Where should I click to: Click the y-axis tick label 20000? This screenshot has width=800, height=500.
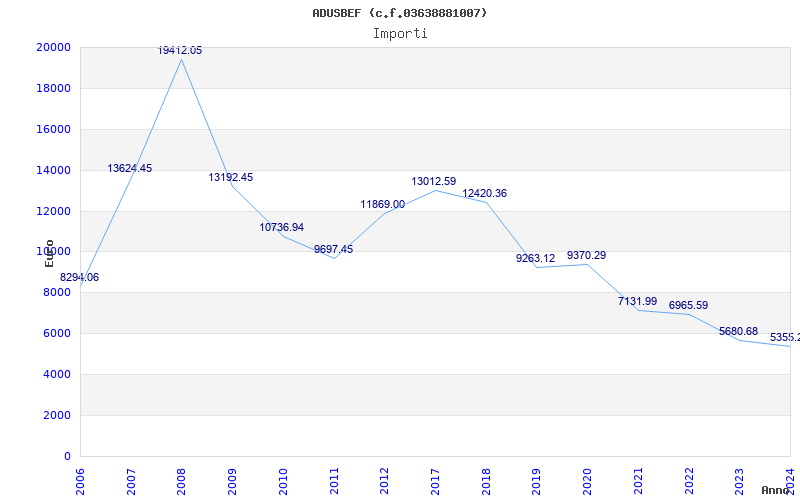coord(54,47)
